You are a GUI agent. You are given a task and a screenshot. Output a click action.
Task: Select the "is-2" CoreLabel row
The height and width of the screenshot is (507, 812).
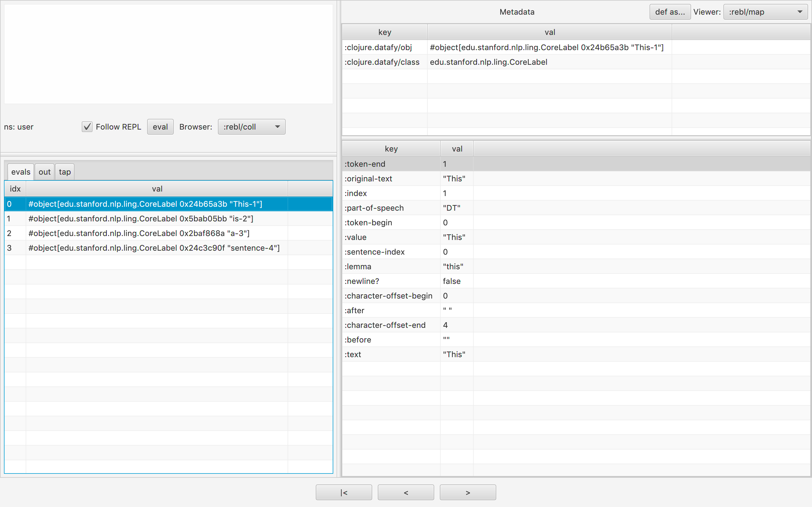point(141,219)
